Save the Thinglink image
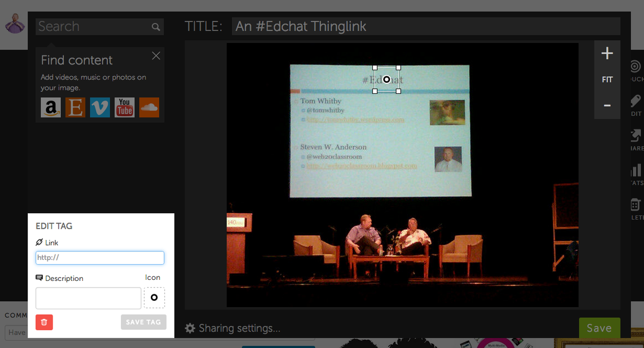644x348 pixels. click(599, 328)
